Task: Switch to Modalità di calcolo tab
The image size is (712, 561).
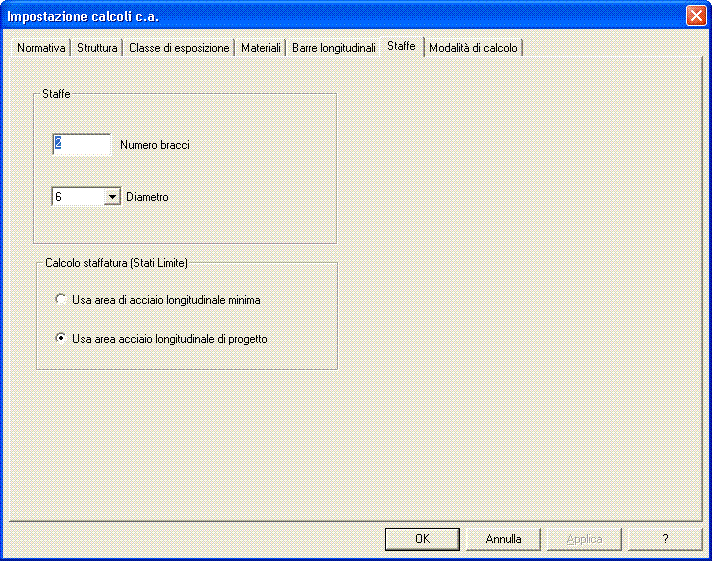Action: pos(473,48)
